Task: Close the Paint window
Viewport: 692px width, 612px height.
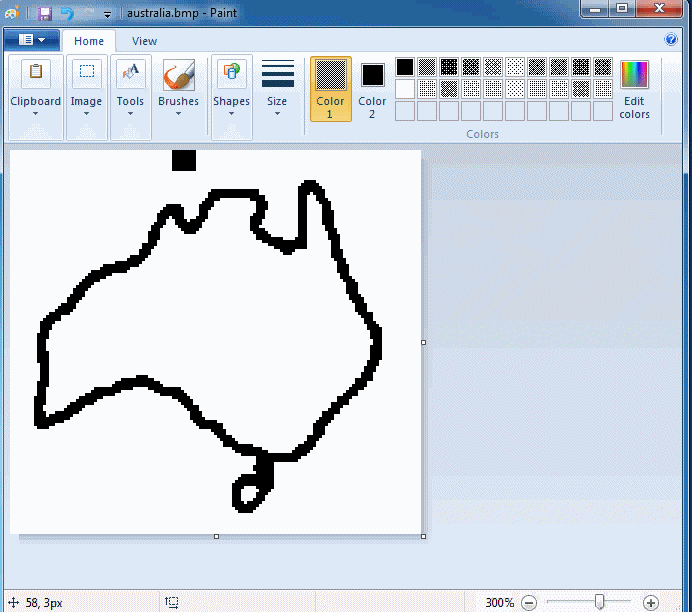Action: [x=659, y=9]
